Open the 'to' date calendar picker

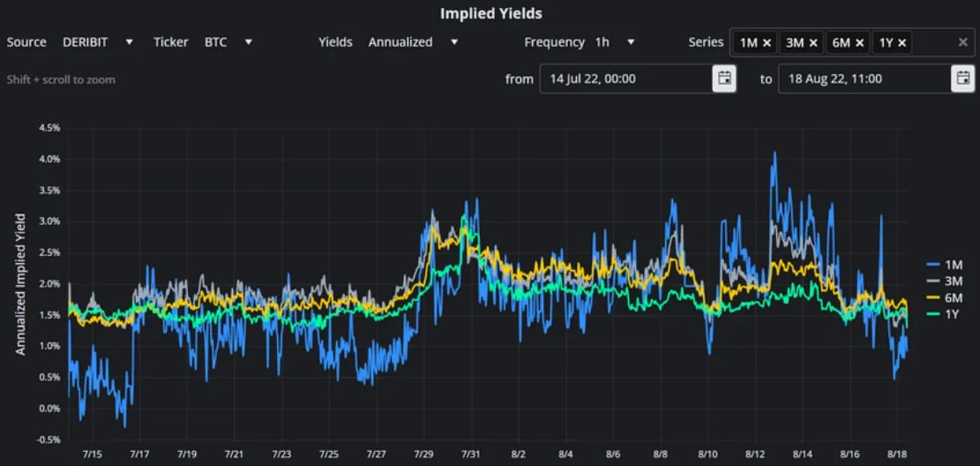[x=963, y=79]
